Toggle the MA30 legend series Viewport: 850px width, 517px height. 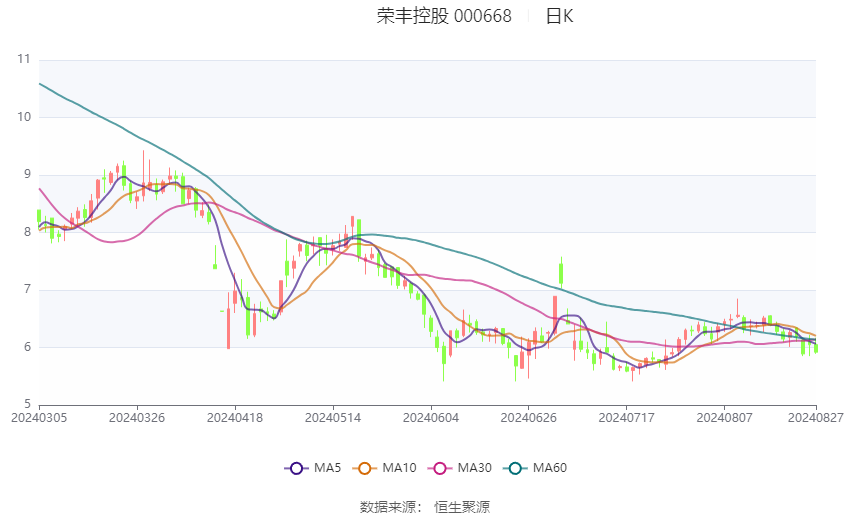(460, 468)
